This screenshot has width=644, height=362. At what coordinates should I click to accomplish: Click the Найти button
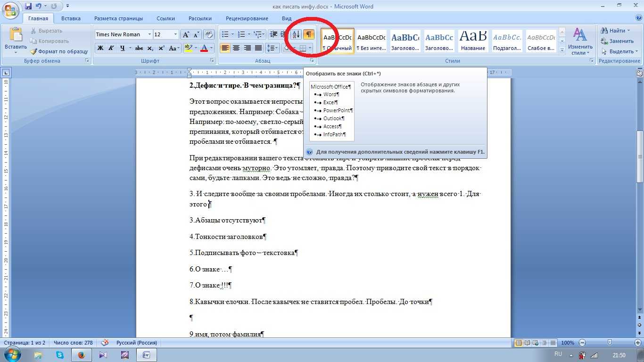pos(616,31)
